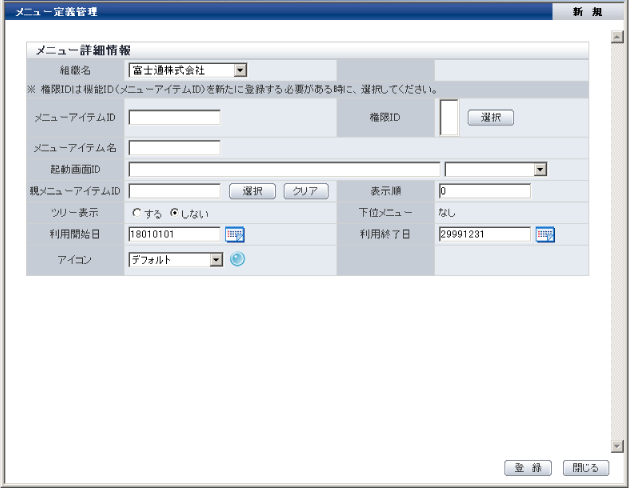
Task: Click the 閉じる button
Action: 586,468
